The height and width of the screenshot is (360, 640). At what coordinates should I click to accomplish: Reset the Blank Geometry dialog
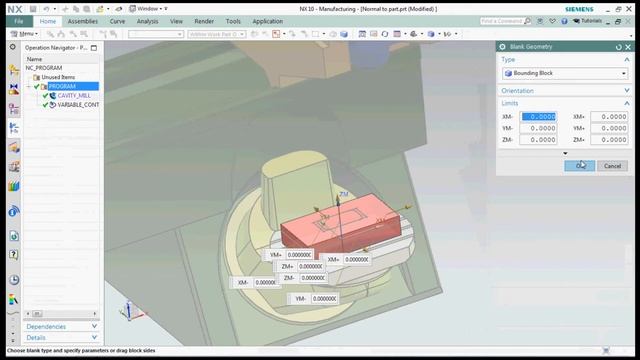click(x=618, y=47)
